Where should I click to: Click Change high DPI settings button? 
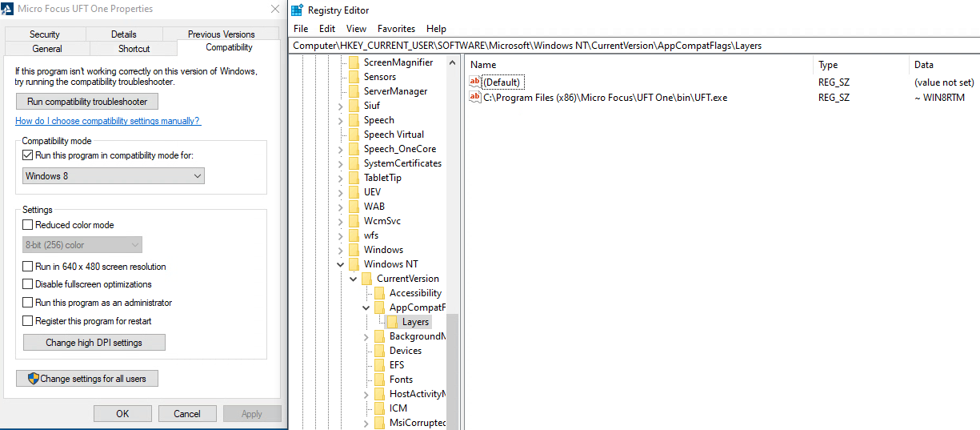(94, 343)
